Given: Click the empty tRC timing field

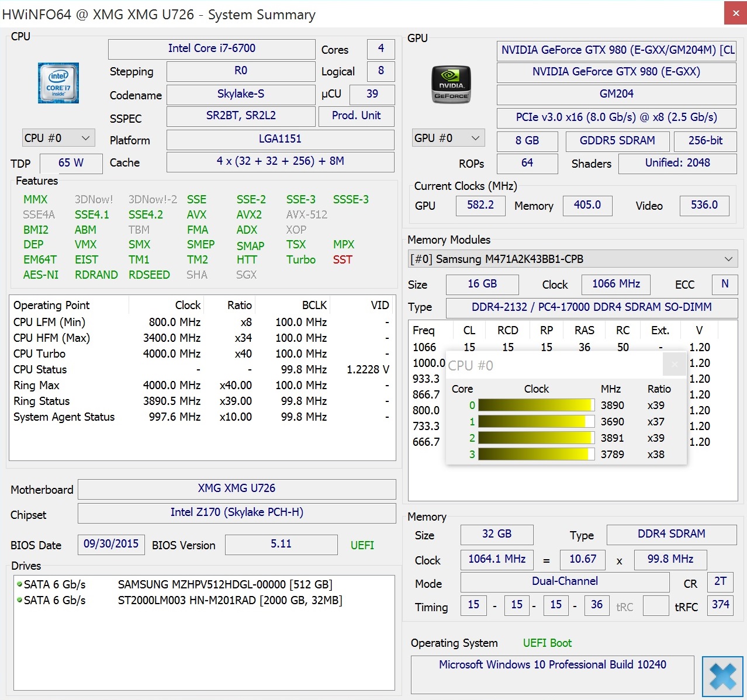Looking at the screenshot, I should [656, 605].
